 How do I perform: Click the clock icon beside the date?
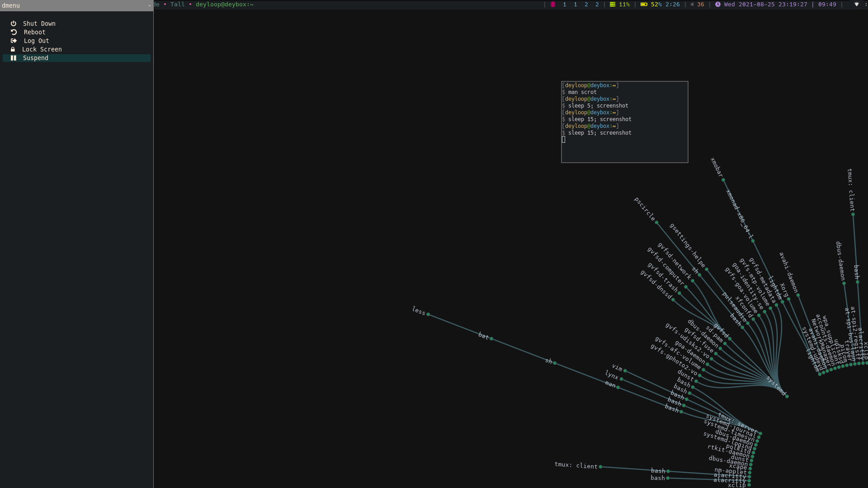pos(718,5)
